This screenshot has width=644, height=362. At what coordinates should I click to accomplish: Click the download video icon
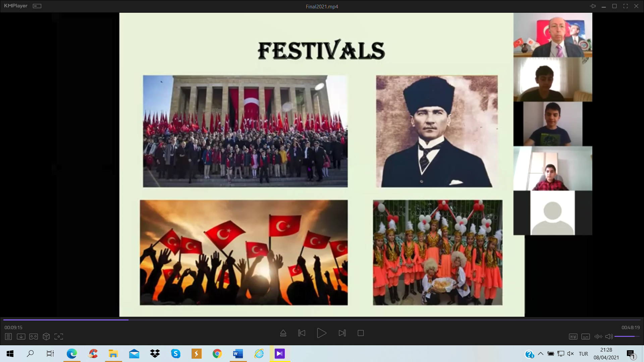click(x=21, y=337)
